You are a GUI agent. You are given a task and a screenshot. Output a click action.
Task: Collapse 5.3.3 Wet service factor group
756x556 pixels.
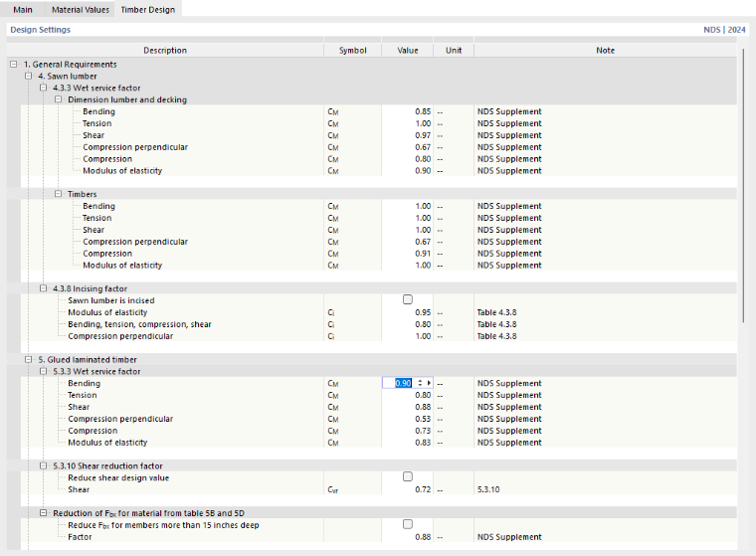tap(44, 371)
